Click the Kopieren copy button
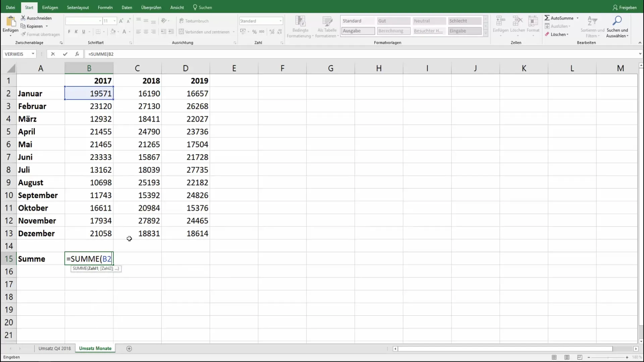Viewport: 644px width, 362px height. [x=32, y=26]
